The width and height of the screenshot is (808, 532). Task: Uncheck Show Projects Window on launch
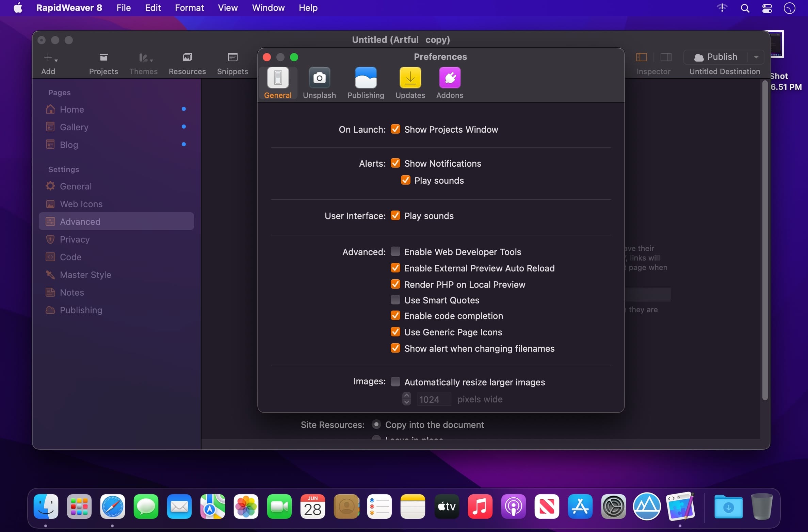pos(395,129)
